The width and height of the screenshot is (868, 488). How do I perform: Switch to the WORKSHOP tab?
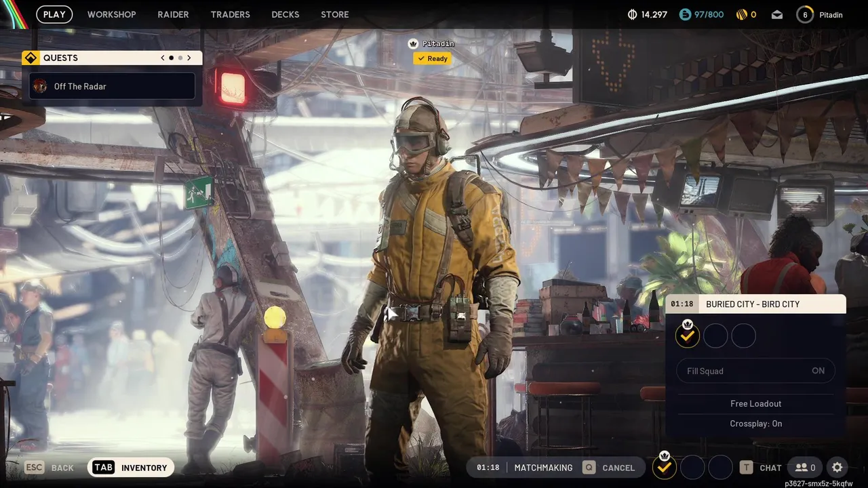tap(111, 14)
